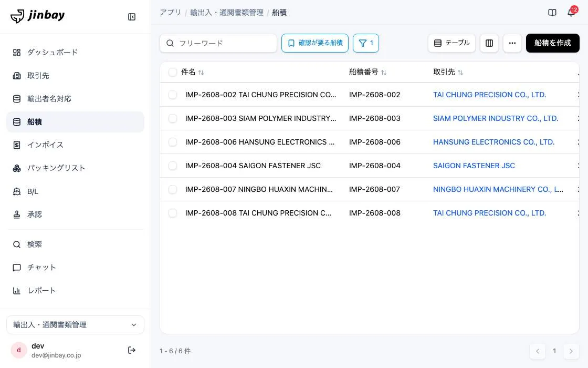
Task: Select the IMP-2608-004 SAIGON FASTENER row checkbox
Action: coord(173,166)
